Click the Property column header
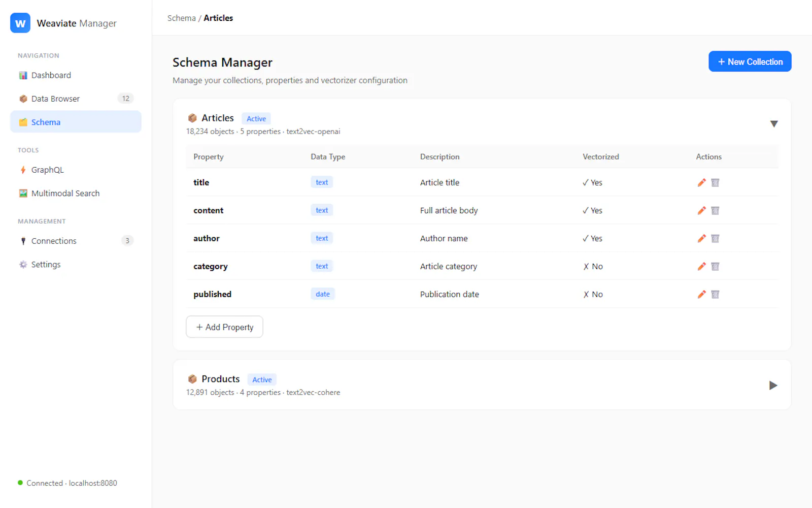812x508 pixels. coord(209,156)
